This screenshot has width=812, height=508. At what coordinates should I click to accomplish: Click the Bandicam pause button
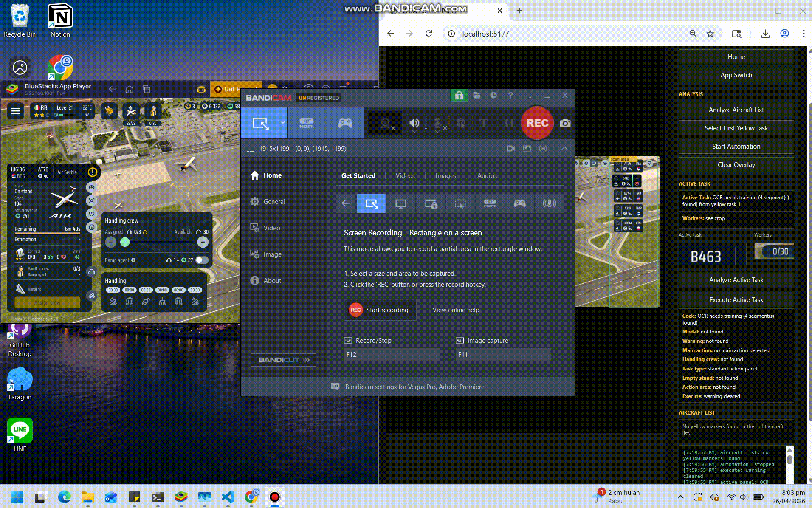pos(508,123)
